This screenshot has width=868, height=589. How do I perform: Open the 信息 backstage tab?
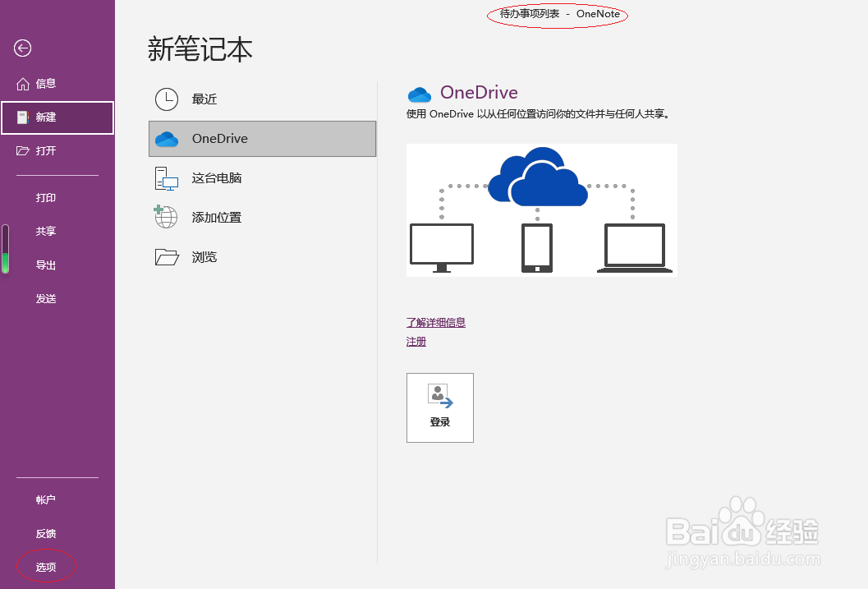point(57,84)
